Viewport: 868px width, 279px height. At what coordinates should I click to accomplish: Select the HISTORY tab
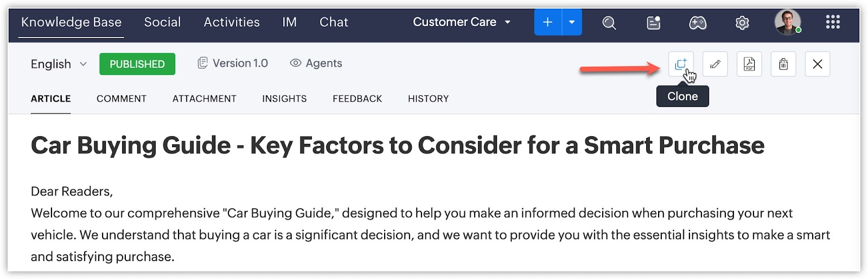pyautogui.click(x=428, y=99)
